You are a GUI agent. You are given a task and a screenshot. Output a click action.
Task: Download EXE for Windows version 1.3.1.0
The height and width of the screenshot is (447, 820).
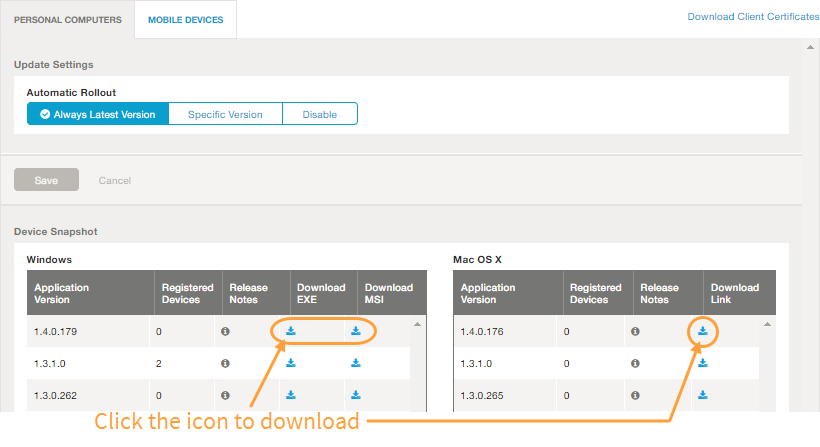coord(291,363)
